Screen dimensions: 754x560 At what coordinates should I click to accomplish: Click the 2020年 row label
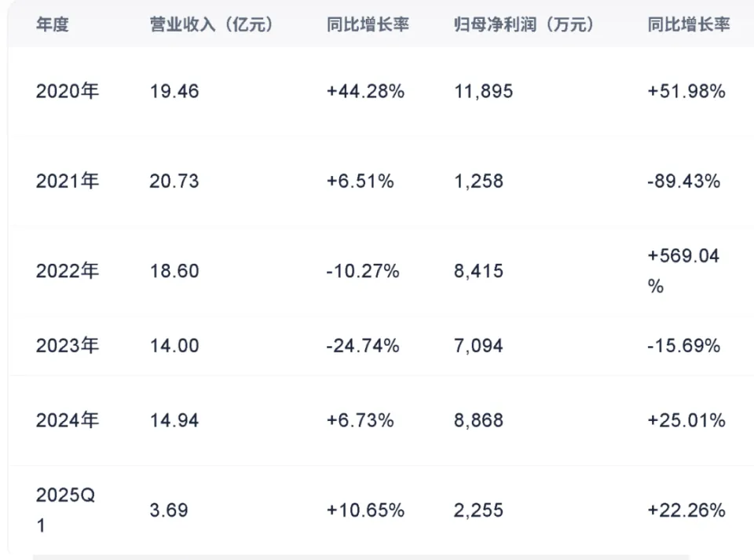click(x=68, y=91)
